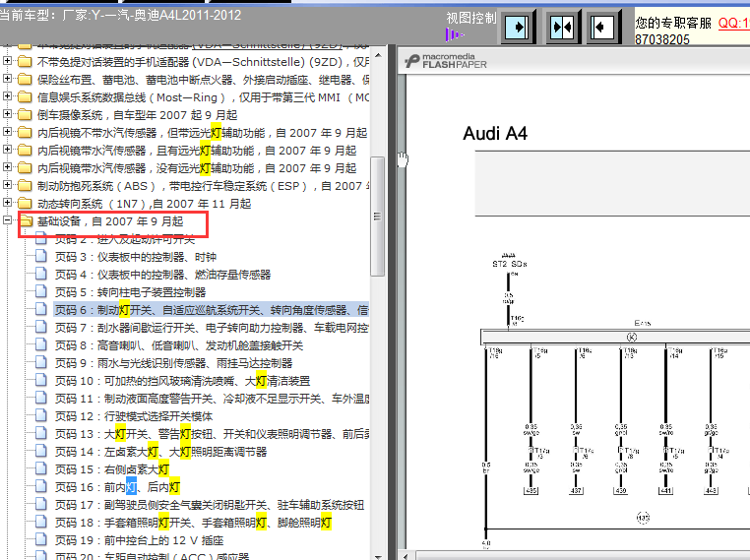Click the collapse-left view control button
This screenshot has height=560, width=750.
coord(602,26)
